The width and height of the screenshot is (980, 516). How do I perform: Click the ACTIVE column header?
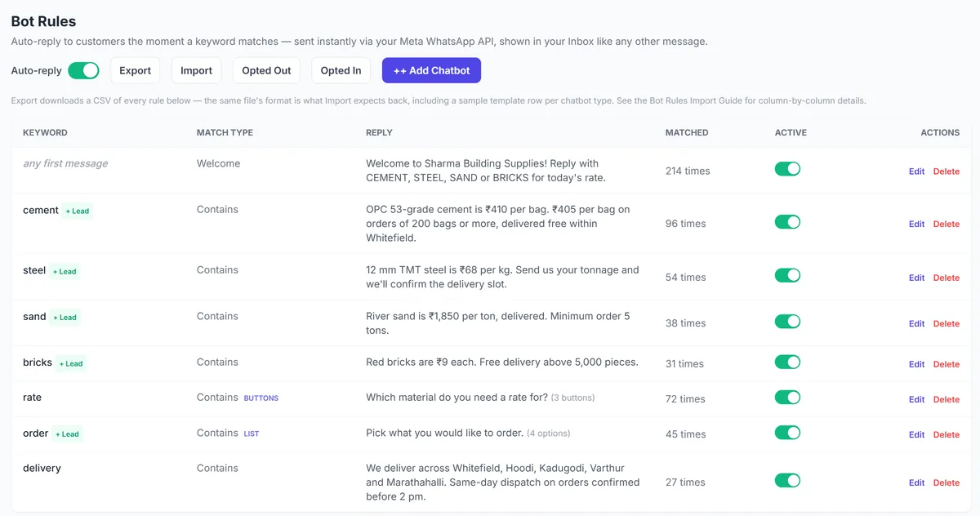pos(791,132)
